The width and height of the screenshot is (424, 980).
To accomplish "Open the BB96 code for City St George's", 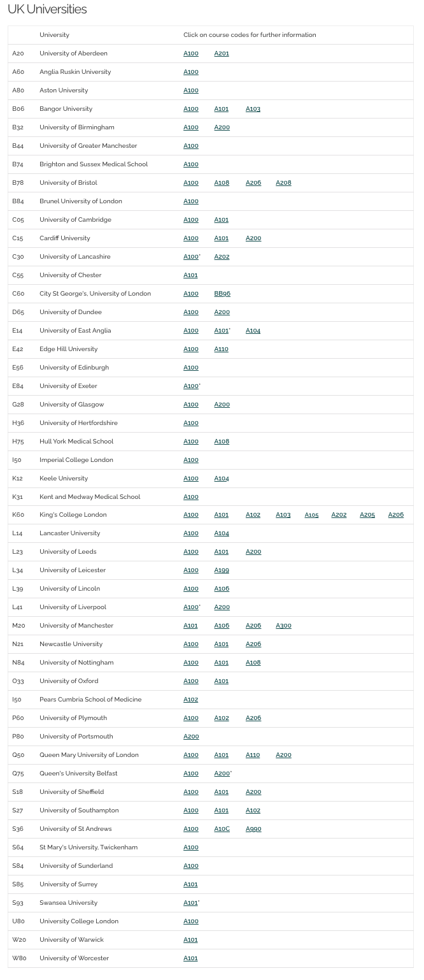I will (222, 294).
